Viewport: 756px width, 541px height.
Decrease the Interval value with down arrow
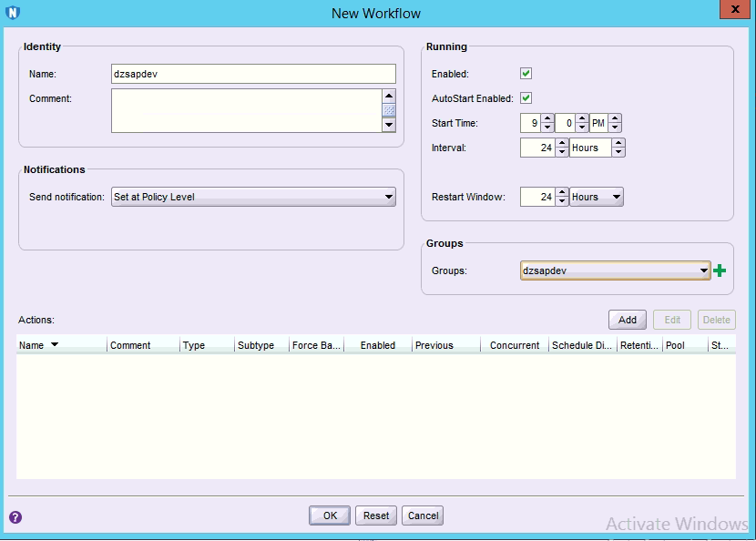pos(562,152)
